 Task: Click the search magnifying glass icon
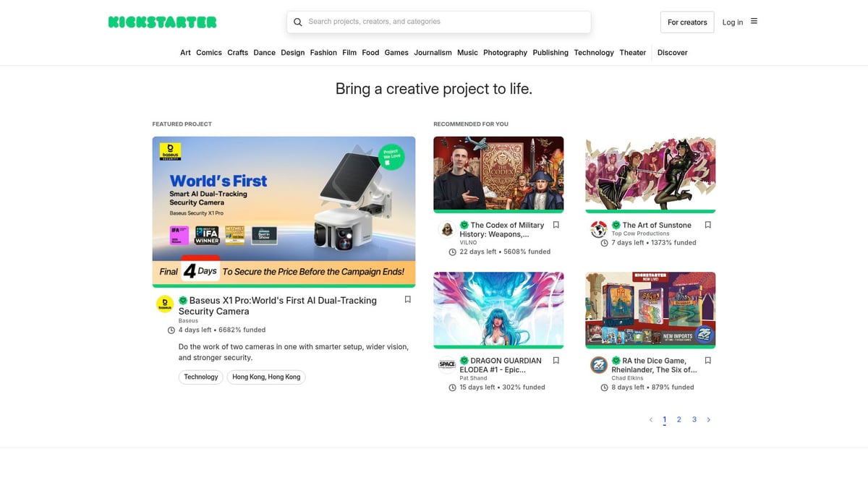coord(298,22)
